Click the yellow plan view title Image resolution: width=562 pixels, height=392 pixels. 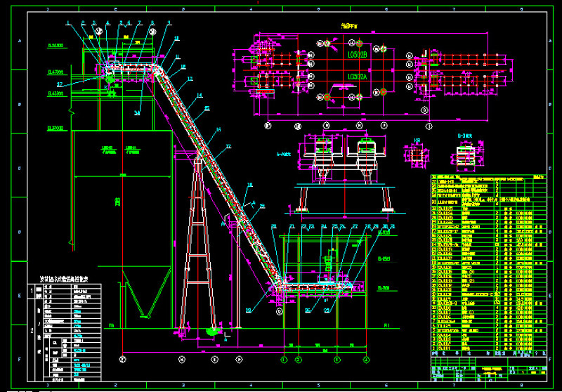(348, 26)
